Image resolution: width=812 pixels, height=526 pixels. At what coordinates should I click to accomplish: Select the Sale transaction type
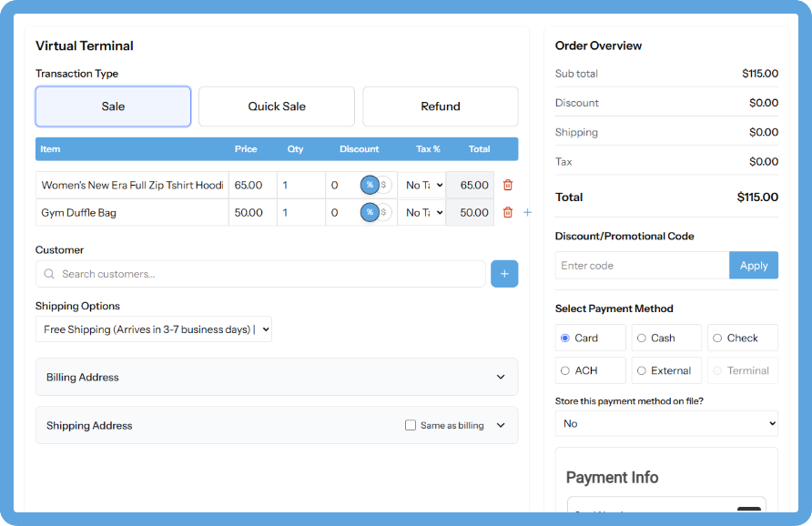[x=112, y=106]
